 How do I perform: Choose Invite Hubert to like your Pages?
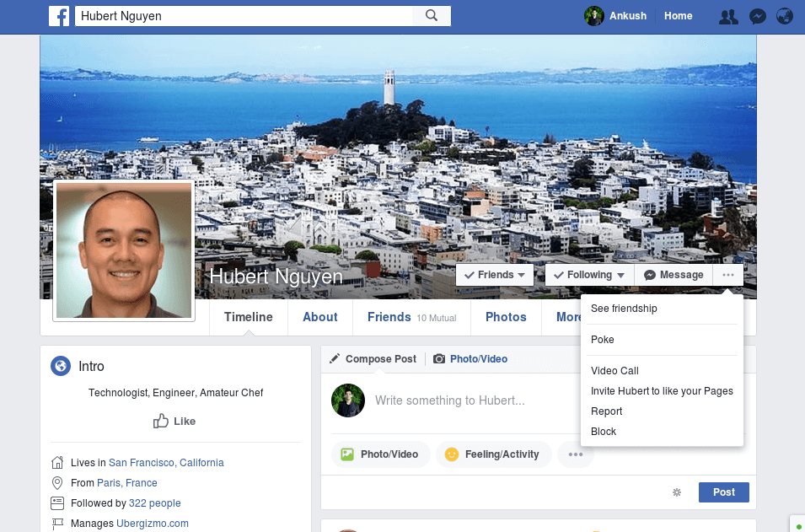[662, 391]
